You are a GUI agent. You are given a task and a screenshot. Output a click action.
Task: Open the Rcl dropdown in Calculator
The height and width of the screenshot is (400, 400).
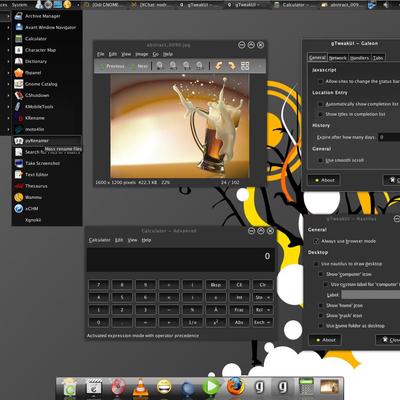(x=263, y=310)
